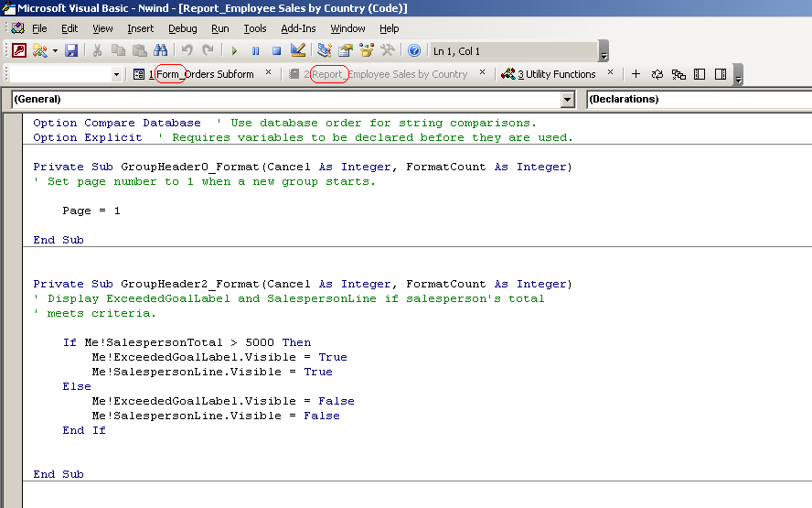
Task: Open the Add-Ins menu
Action: coord(298,28)
